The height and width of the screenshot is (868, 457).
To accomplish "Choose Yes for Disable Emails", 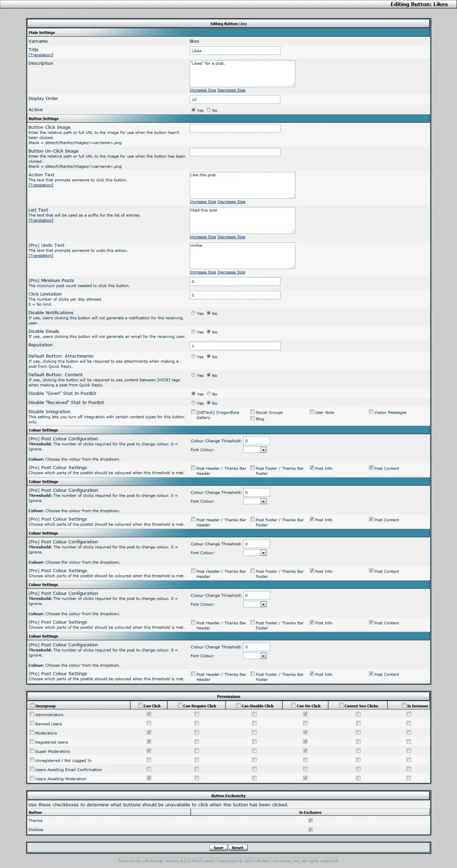I will coord(193,332).
